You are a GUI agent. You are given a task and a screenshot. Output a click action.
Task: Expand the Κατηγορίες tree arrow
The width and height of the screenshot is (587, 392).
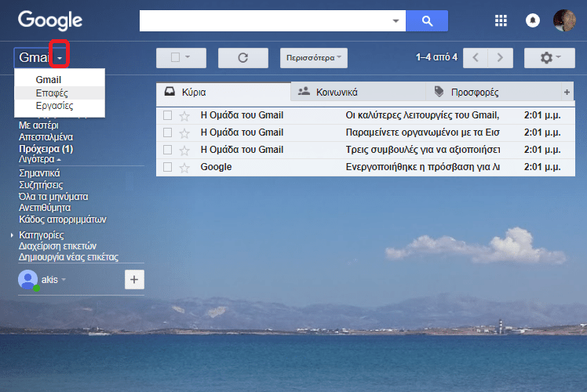[x=12, y=235]
